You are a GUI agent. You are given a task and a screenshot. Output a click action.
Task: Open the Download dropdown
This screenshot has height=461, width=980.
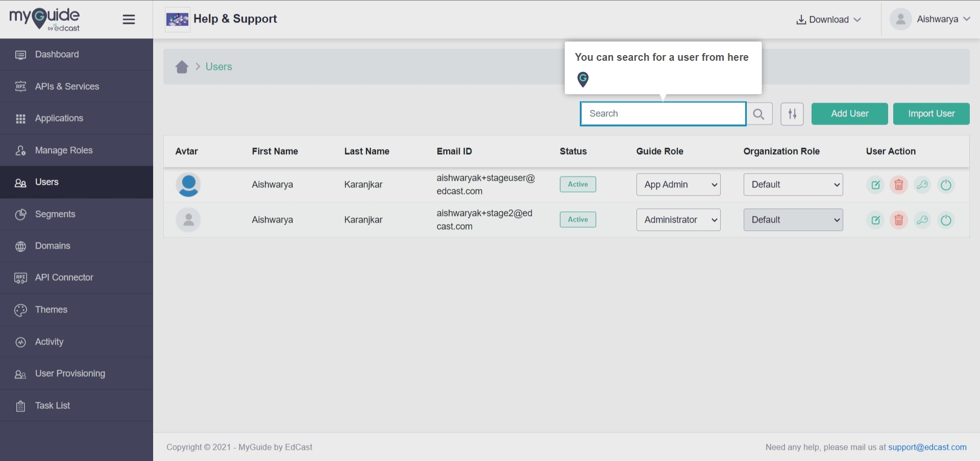[x=829, y=19]
